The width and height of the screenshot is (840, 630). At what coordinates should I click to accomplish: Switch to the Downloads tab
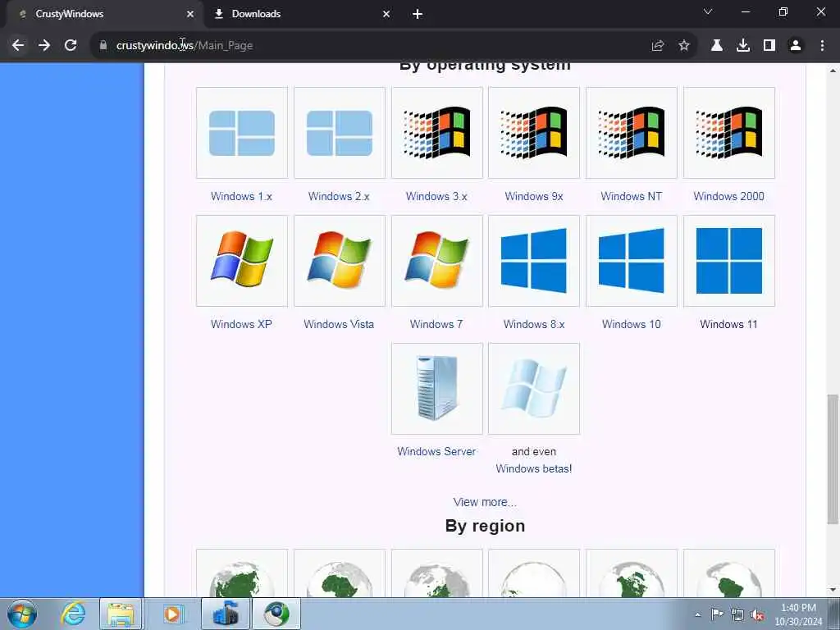(x=302, y=14)
